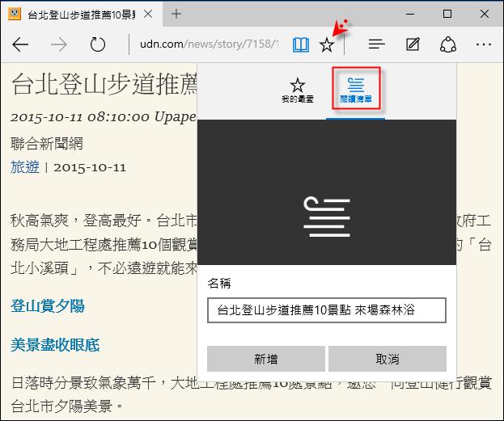This screenshot has width=504, height=421.
Task: Switch to 閱讀清單 reading list tab
Action: coord(356,91)
